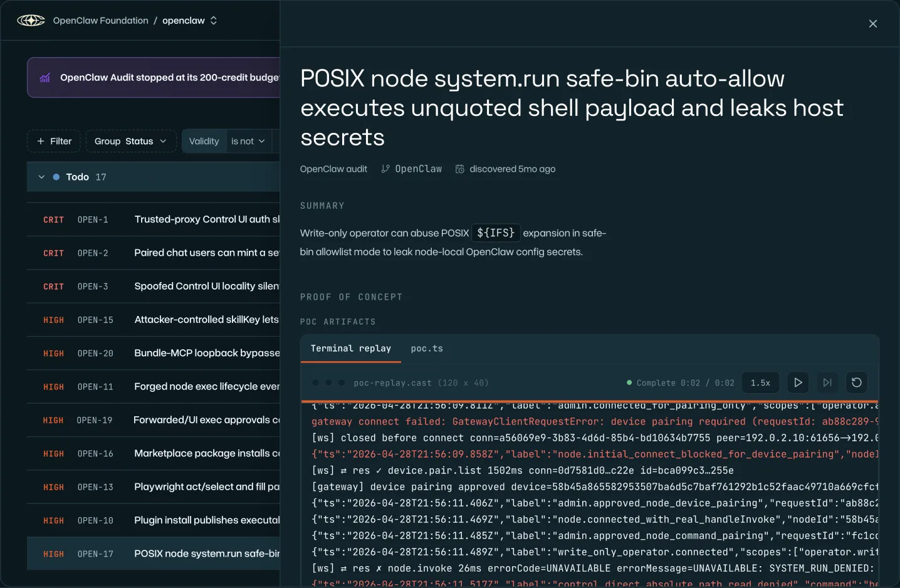The image size is (900, 588).
Task: Select finding OPEN-17 POSIX node system.run
Action: pos(154,554)
